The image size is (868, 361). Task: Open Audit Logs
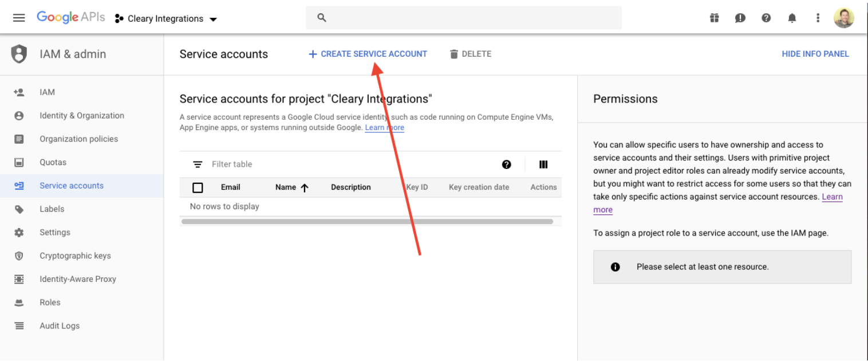[60, 326]
